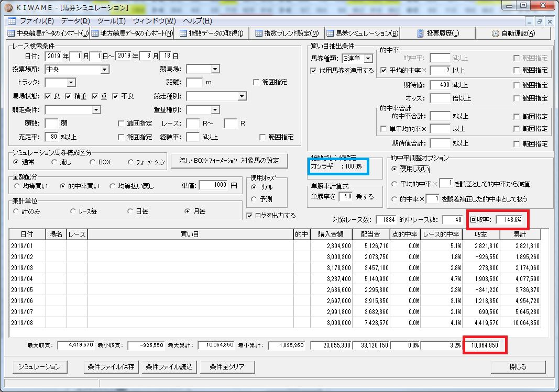Image resolution: width=559 pixels, height=392 pixels.
Task: Click the 地方競馬データのインポート toolbar icon
Action: 95,33
